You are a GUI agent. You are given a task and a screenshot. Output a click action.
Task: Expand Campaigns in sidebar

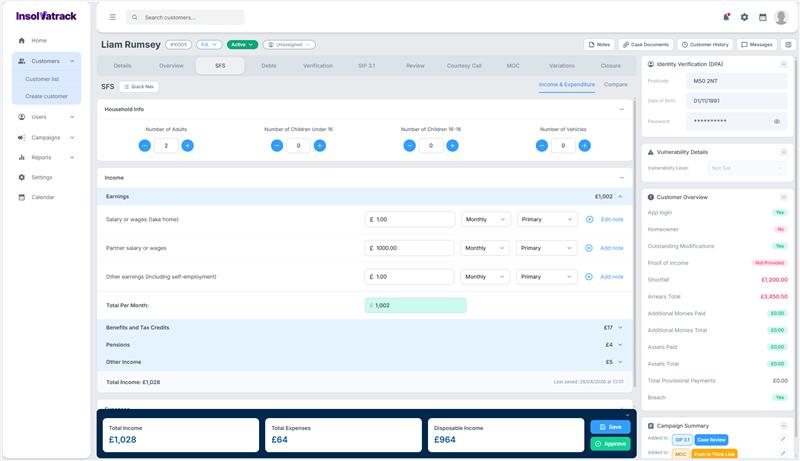(x=46, y=138)
